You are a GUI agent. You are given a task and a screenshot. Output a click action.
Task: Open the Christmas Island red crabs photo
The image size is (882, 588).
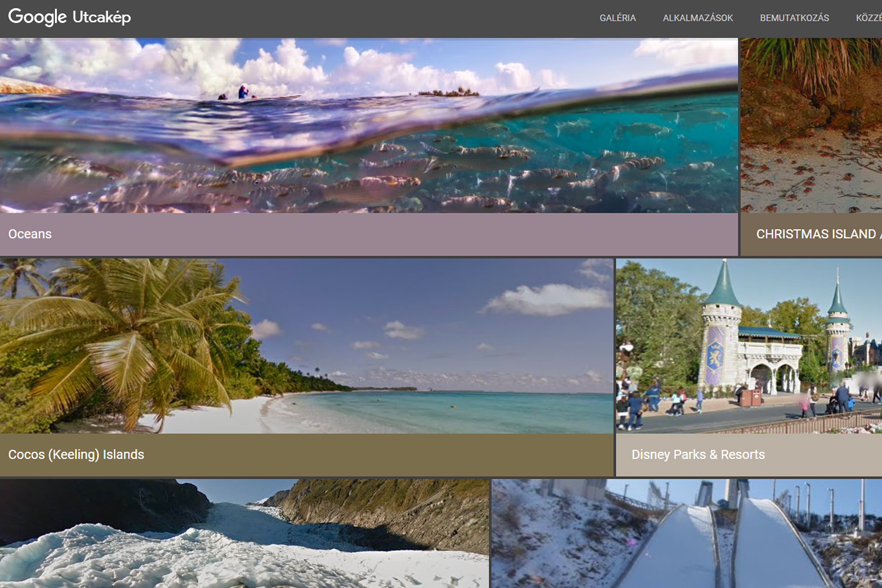(811, 138)
